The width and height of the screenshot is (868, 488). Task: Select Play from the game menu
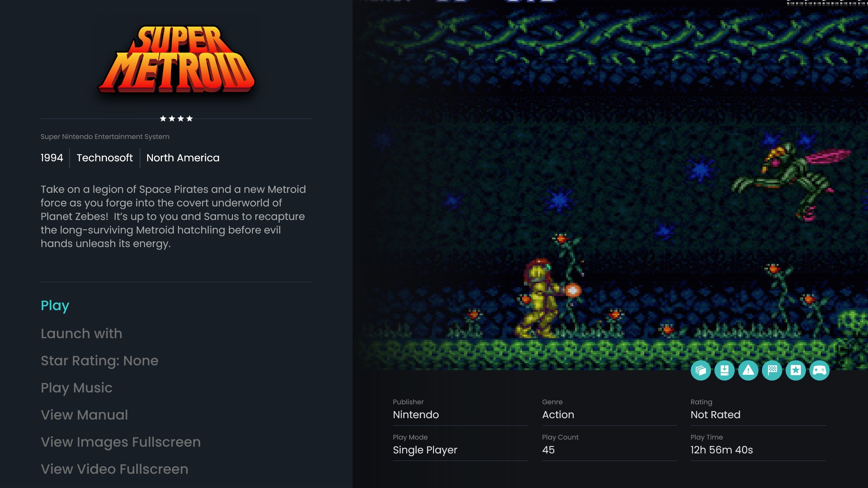pyautogui.click(x=55, y=305)
